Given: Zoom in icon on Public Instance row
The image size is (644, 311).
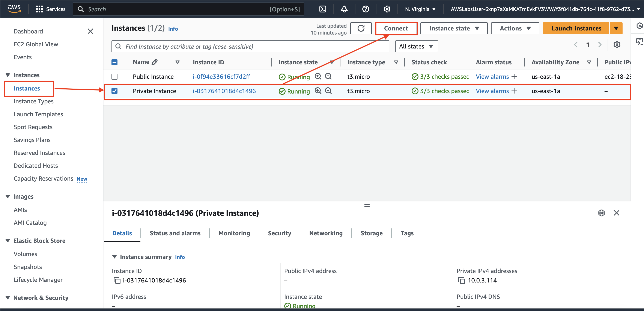Looking at the screenshot, I should tap(318, 76).
